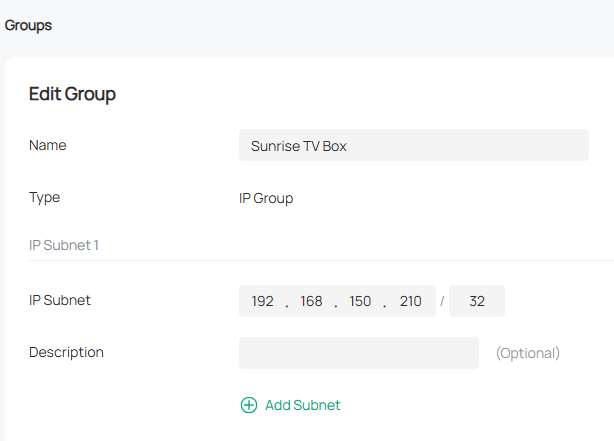The width and height of the screenshot is (614, 441).
Task: Select the fourth IP octet field 210
Action: pos(410,301)
